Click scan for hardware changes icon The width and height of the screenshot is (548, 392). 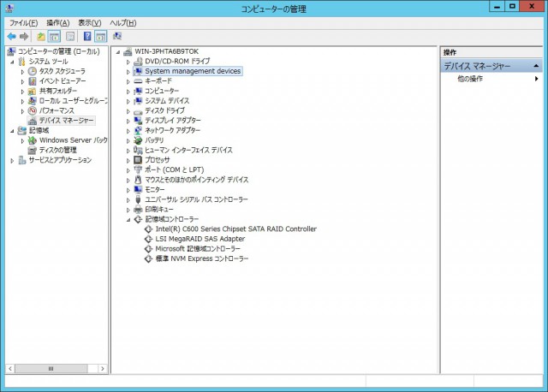pos(117,37)
